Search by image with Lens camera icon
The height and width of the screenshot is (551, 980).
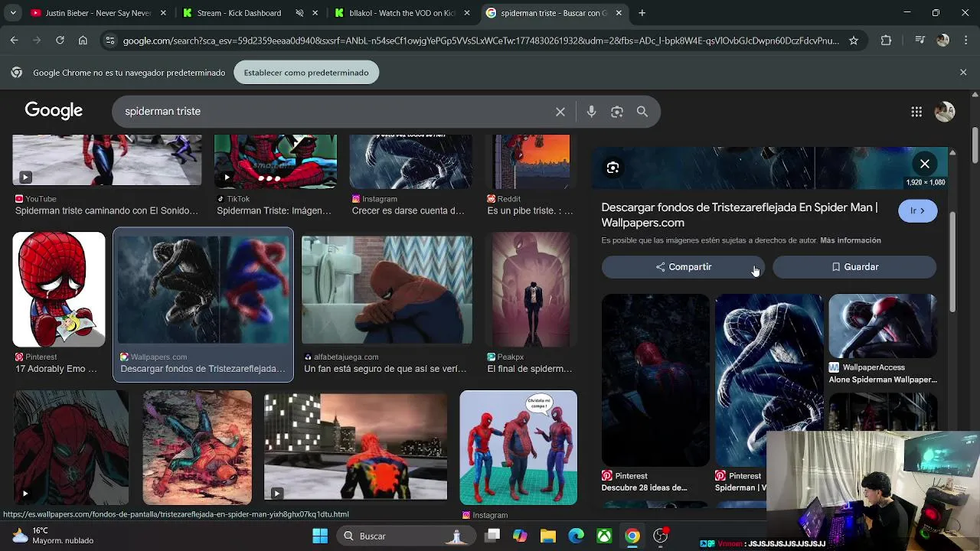click(x=617, y=112)
